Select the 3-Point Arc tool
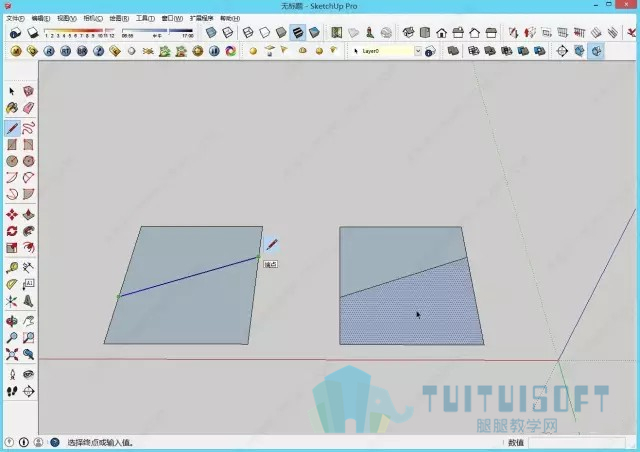Viewport: 640px width, 452px height. (x=12, y=194)
